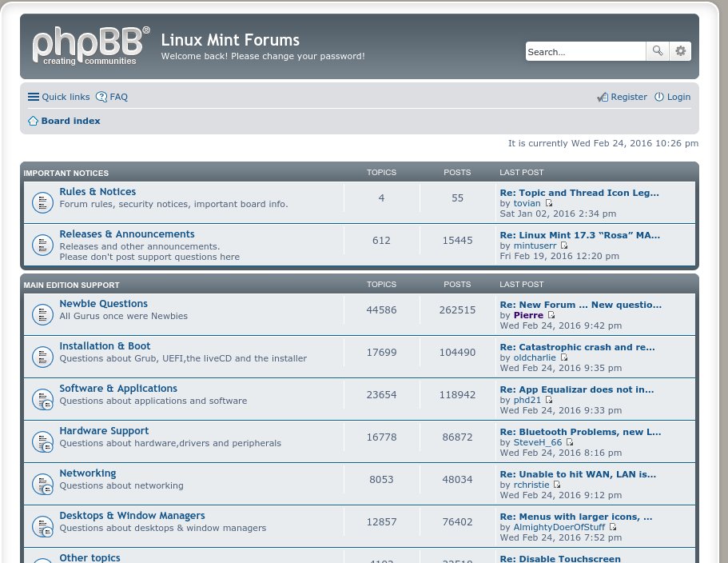
Task: View latest post icon beside AlmightyDoerOfStuff
Action: coord(613,527)
